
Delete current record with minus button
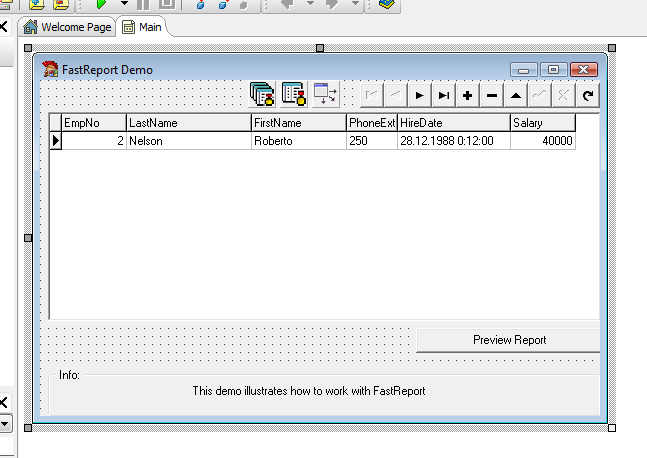tap(492, 95)
